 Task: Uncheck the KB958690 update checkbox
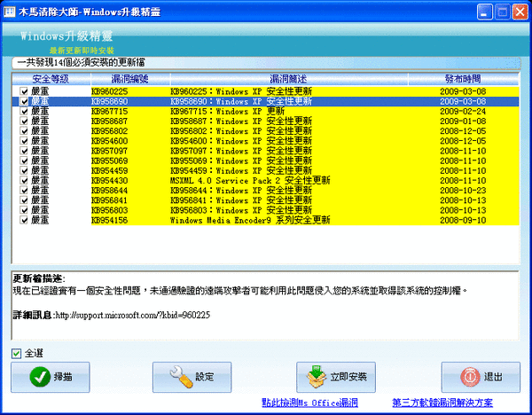pyautogui.click(x=24, y=101)
